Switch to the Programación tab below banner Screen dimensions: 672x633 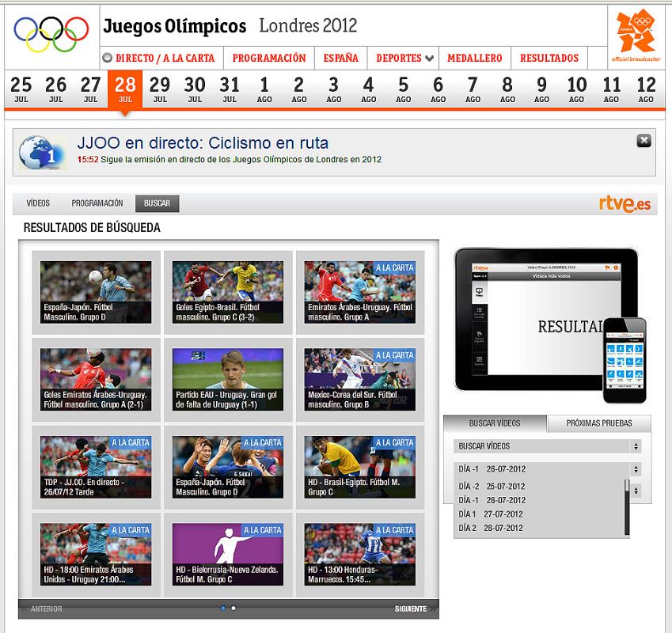97,203
